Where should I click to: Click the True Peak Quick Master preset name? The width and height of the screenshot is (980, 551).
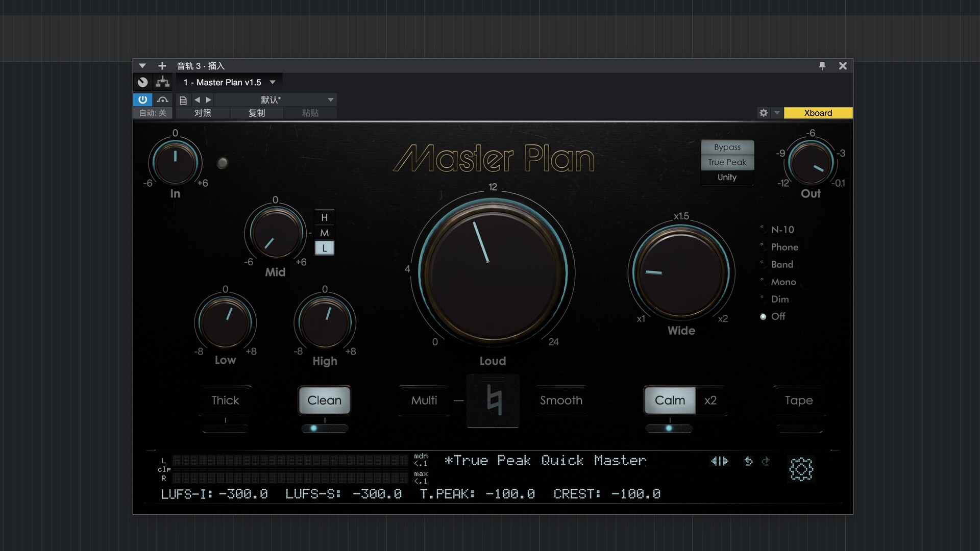[x=545, y=461]
